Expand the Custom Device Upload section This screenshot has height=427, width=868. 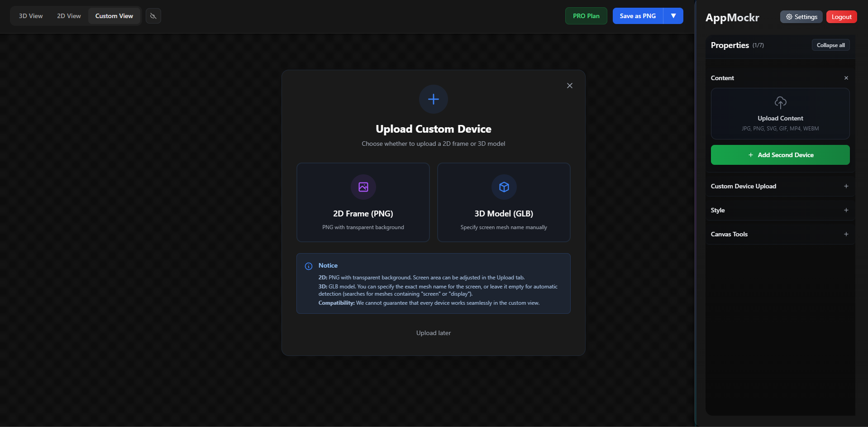click(846, 186)
